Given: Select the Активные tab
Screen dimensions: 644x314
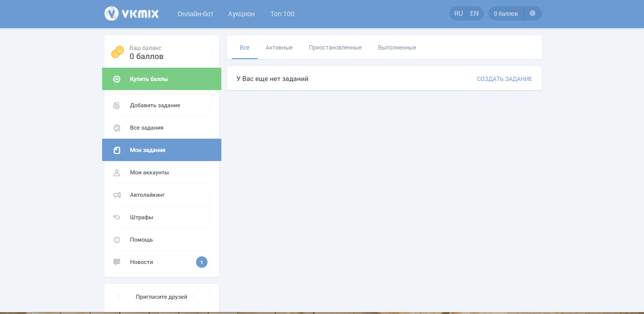Looking at the screenshot, I should tap(279, 48).
